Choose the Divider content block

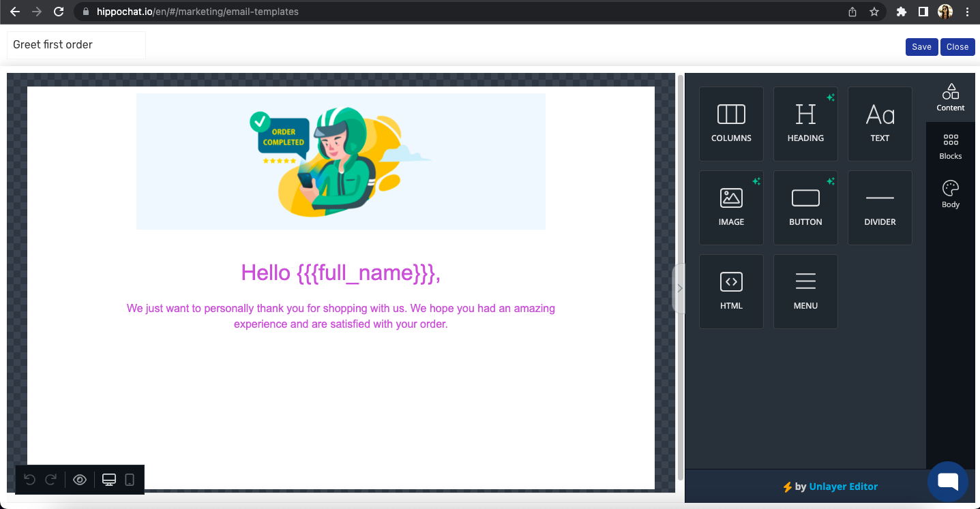click(x=880, y=207)
